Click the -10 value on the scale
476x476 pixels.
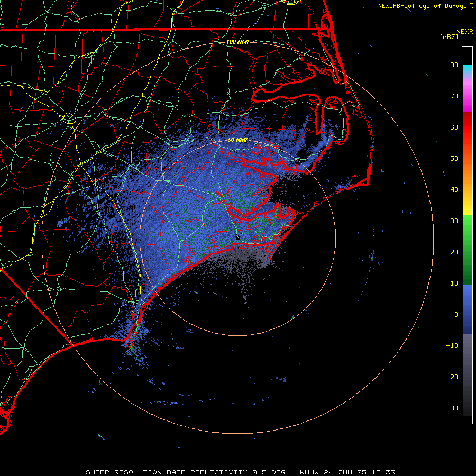pyautogui.click(x=452, y=346)
